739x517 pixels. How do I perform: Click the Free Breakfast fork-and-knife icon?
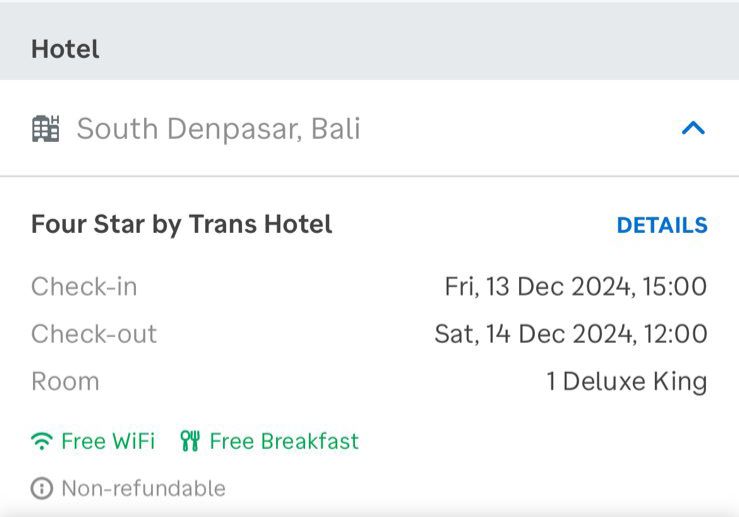pos(190,441)
